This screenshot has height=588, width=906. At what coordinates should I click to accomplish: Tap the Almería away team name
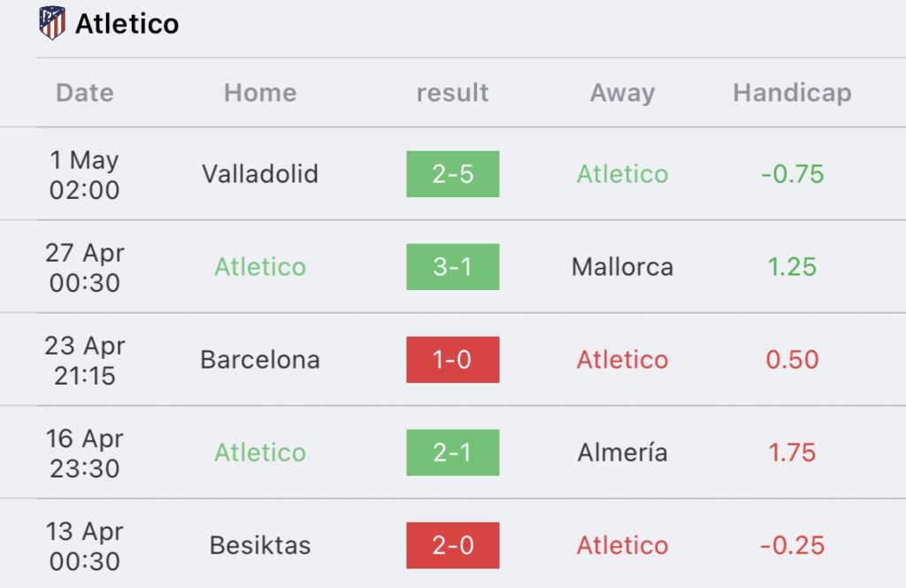pyautogui.click(x=622, y=452)
